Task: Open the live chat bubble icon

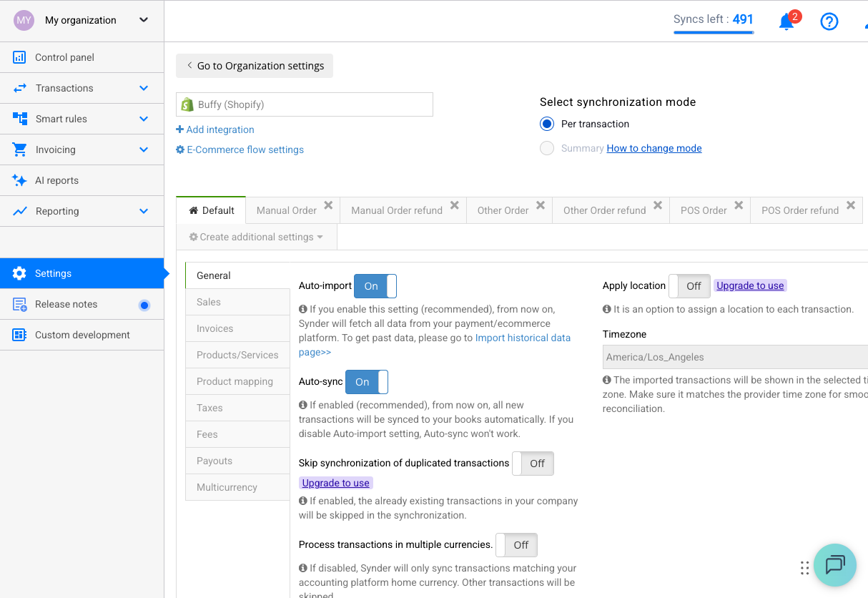Action: pyautogui.click(x=834, y=565)
